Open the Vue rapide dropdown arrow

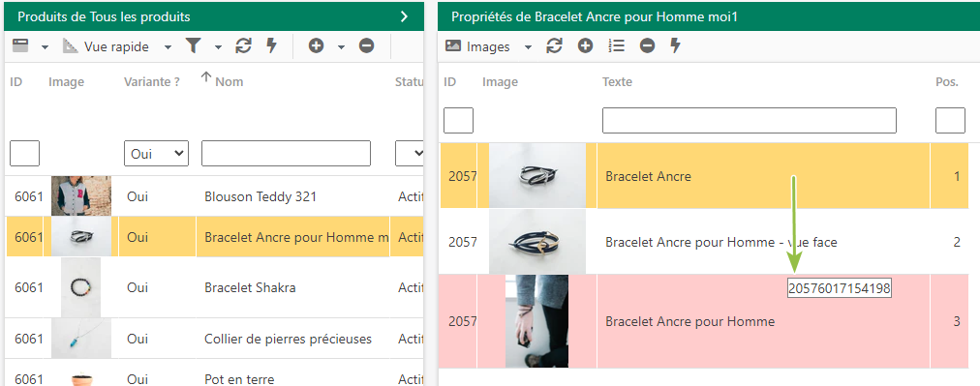pyautogui.click(x=168, y=46)
